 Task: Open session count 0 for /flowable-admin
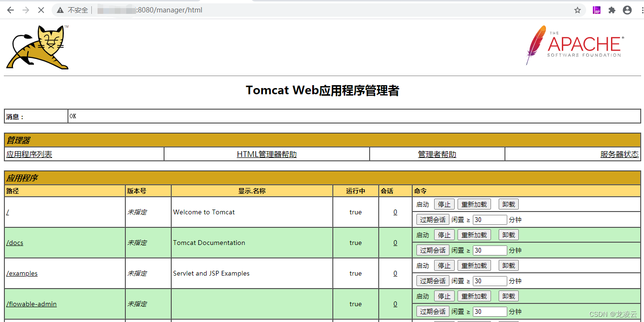pos(395,304)
